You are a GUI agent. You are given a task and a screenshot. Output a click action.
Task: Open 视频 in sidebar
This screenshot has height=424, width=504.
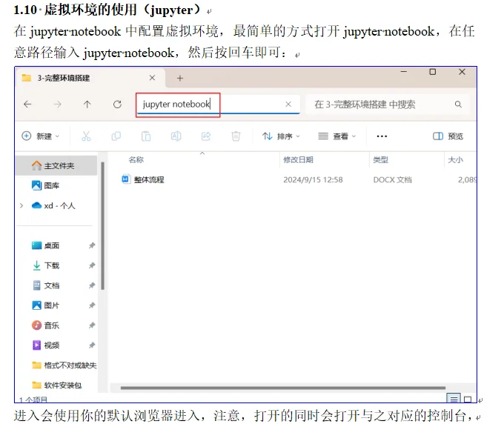tap(46, 345)
